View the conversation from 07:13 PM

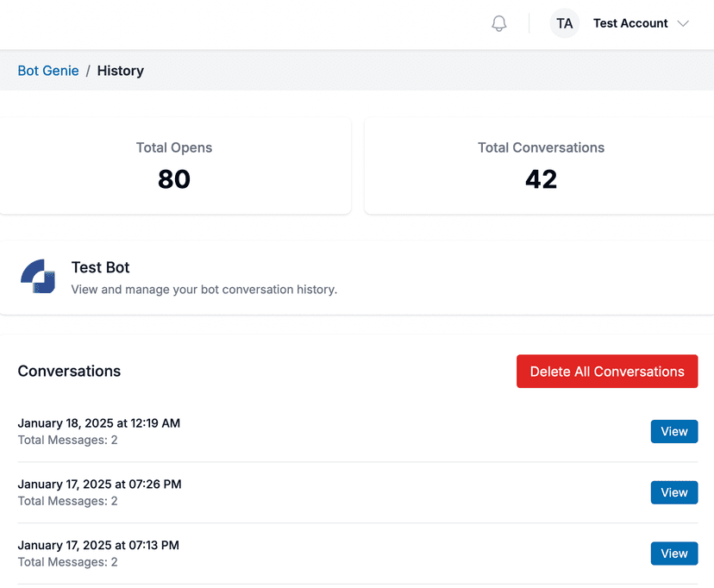click(x=673, y=554)
